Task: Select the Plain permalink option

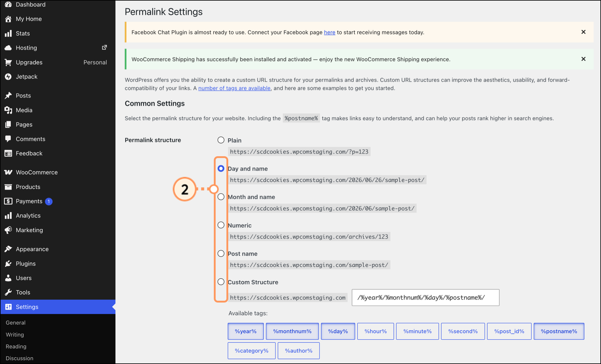Action: (x=221, y=140)
